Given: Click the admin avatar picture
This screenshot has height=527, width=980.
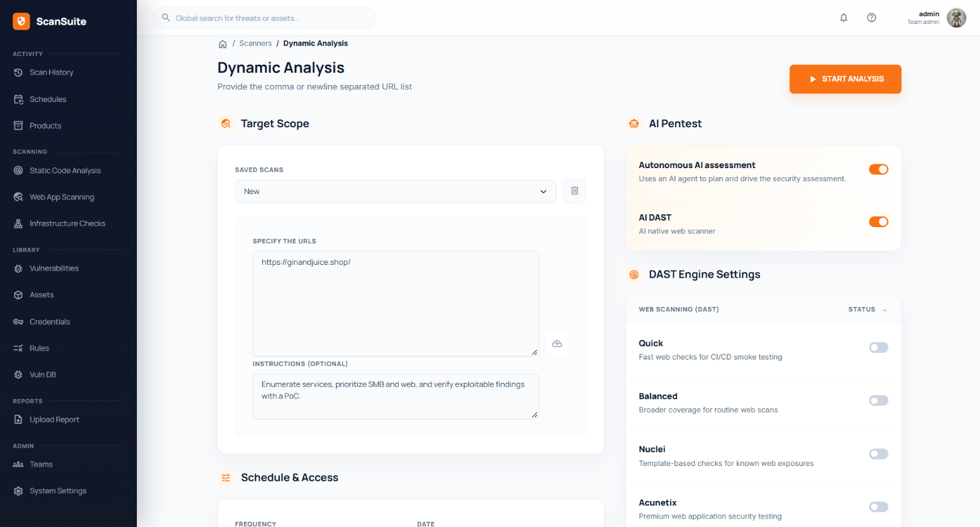Looking at the screenshot, I should (x=957, y=18).
